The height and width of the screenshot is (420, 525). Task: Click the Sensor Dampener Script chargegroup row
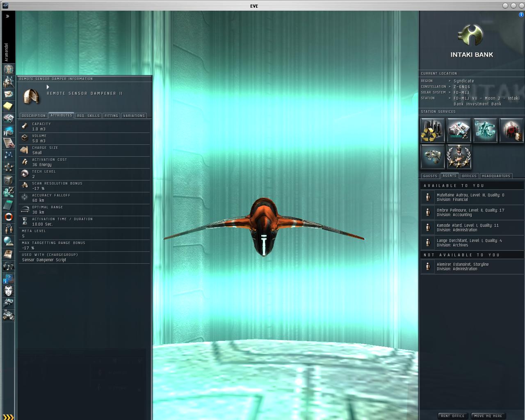(x=84, y=257)
